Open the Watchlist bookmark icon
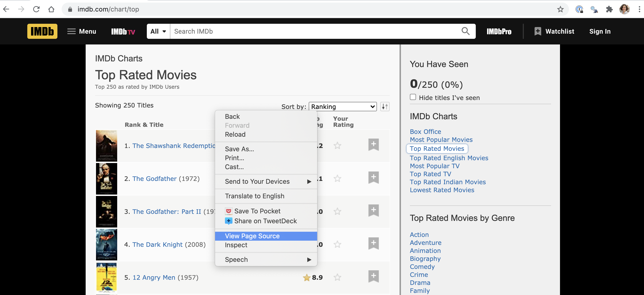Screen dimensions: 644x295 537,31
